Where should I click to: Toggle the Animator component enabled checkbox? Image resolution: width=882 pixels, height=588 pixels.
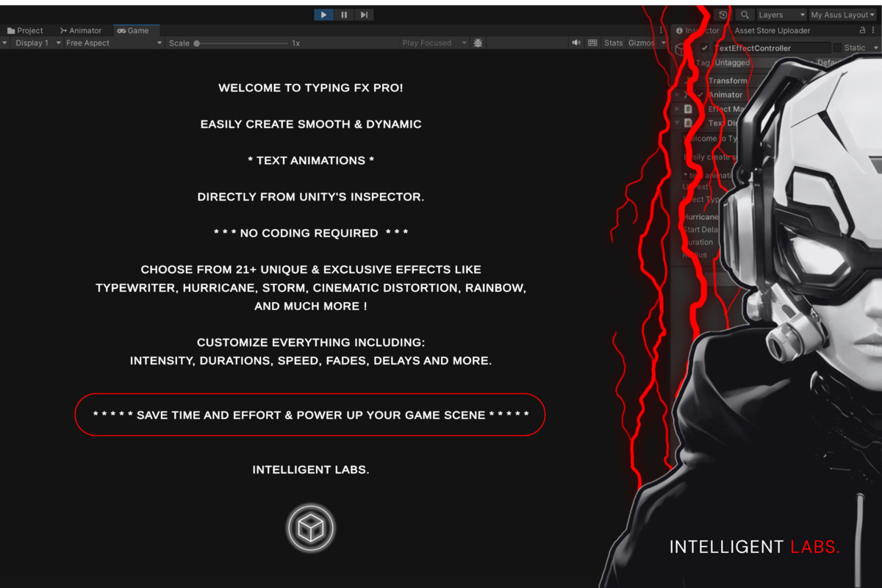(x=700, y=95)
